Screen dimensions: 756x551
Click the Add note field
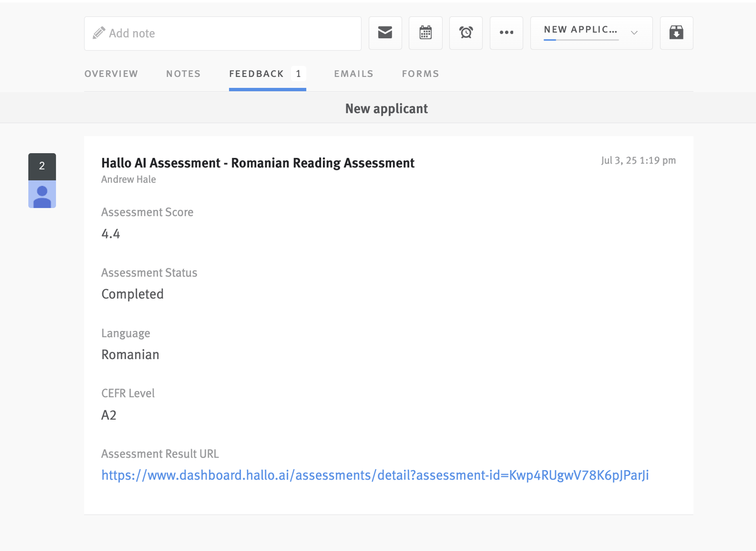[222, 33]
